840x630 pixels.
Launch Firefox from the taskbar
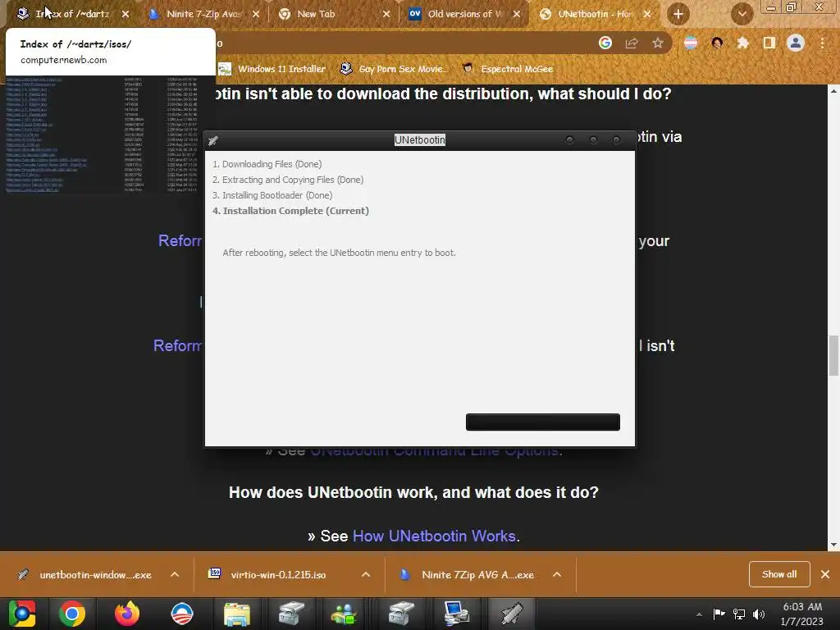point(127,614)
